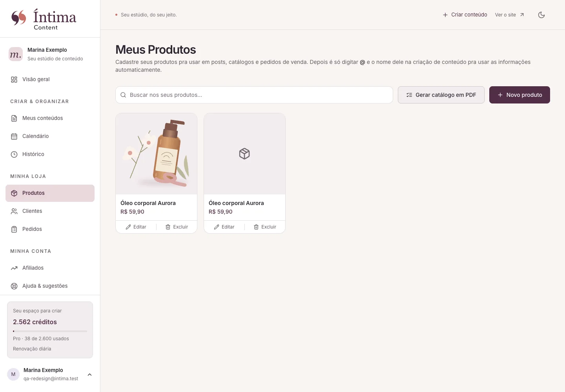Click the Meus Produtos heading
This screenshot has width=565, height=392.
point(156,50)
